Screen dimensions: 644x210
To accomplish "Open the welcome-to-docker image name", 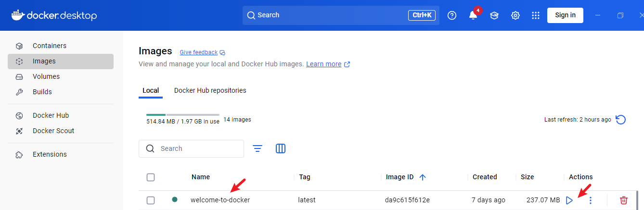I will pyautogui.click(x=220, y=200).
